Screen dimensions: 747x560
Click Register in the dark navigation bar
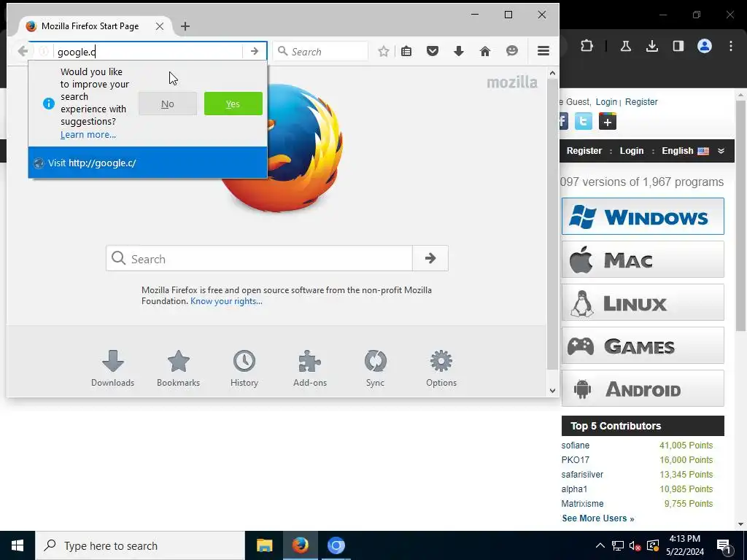pos(584,151)
